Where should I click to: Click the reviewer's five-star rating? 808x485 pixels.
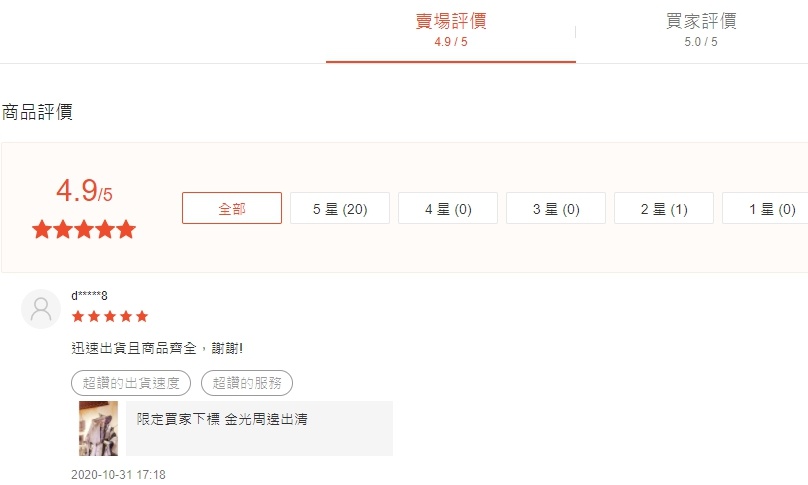coord(110,316)
